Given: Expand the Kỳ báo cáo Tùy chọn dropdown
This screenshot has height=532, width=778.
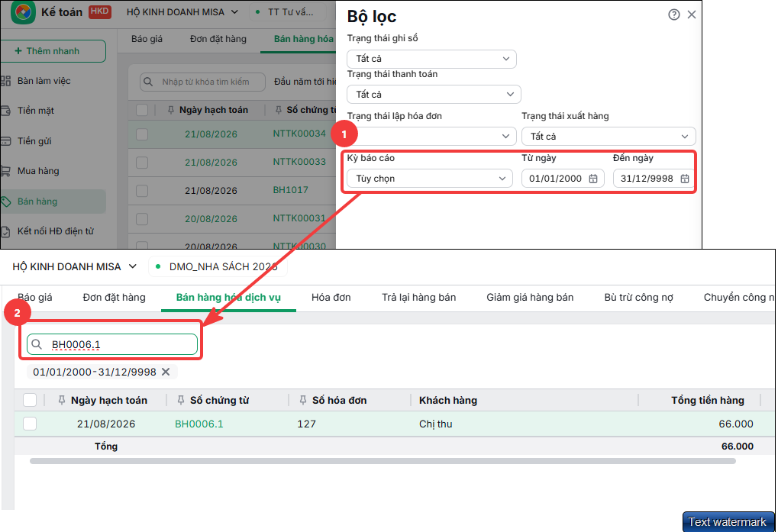Looking at the screenshot, I should [430, 179].
